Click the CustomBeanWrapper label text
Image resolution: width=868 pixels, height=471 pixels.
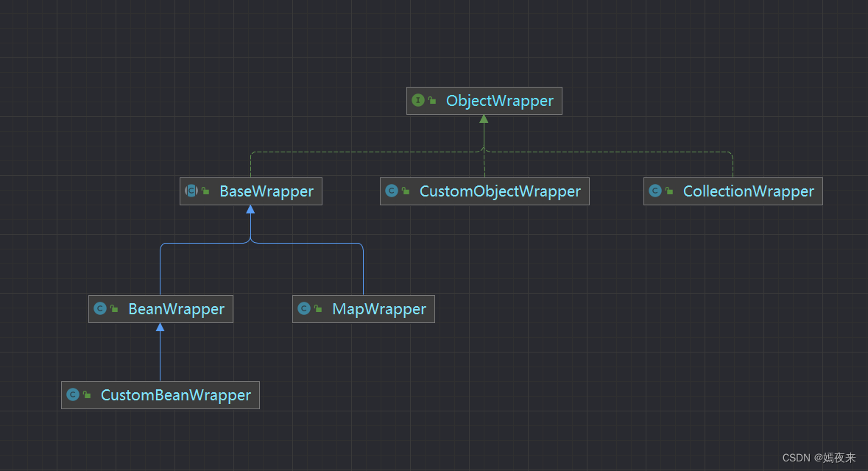(x=175, y=395)
